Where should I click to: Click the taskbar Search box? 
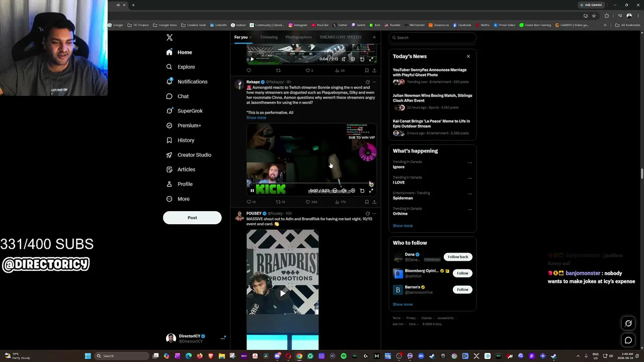pyautogui.click(x=122, y=356)
